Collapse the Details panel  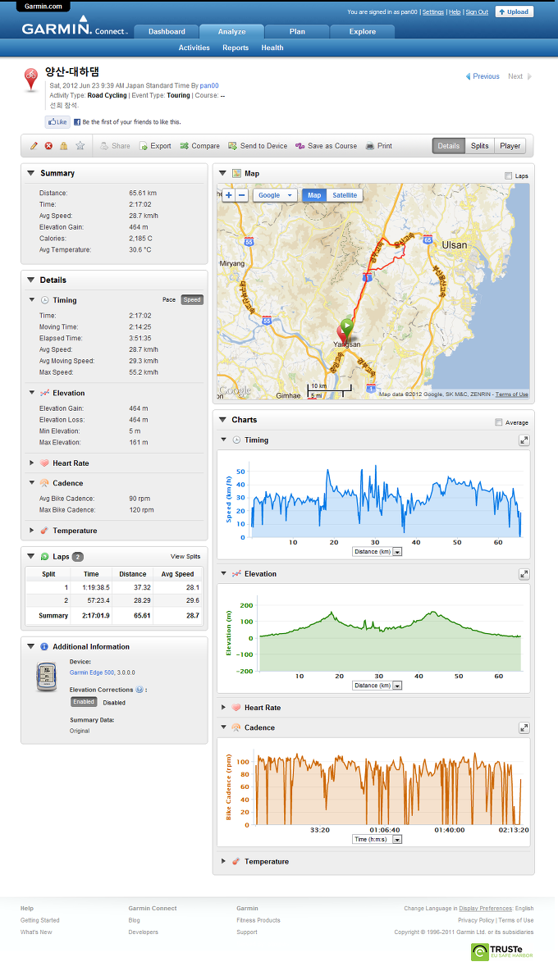[30, 280]
